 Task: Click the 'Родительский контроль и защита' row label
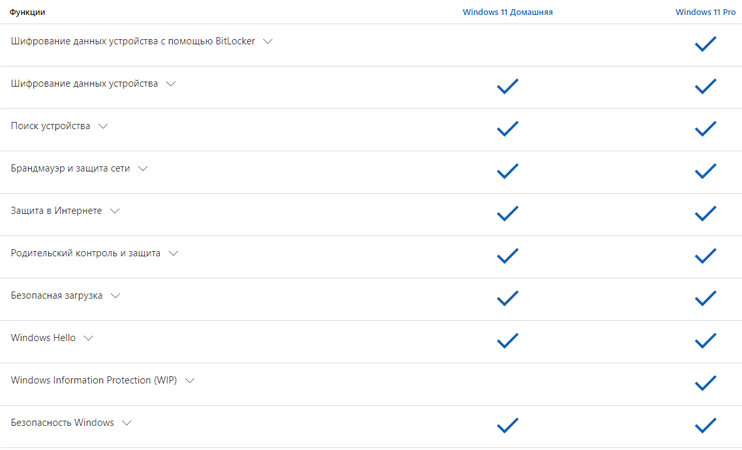86,253
